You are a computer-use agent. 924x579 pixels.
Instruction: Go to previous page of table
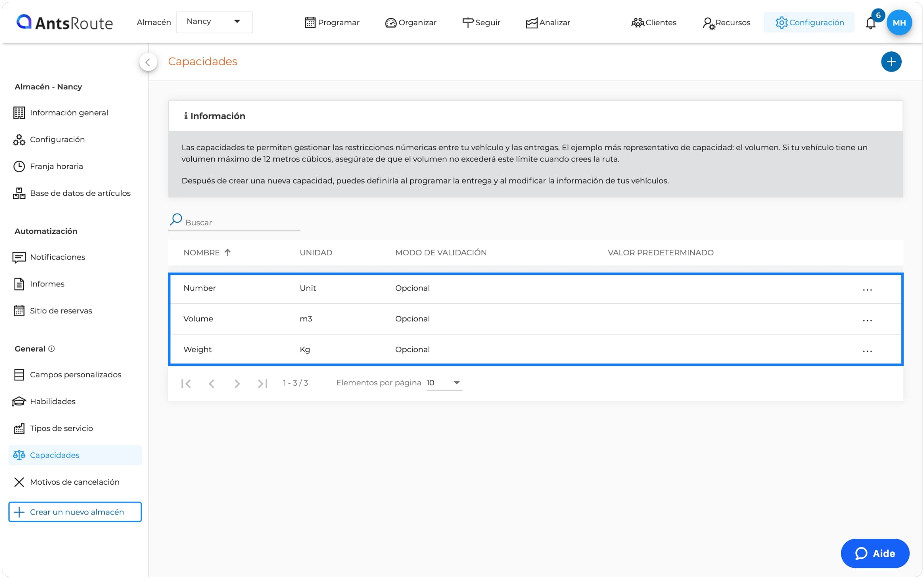click(211, 383)
